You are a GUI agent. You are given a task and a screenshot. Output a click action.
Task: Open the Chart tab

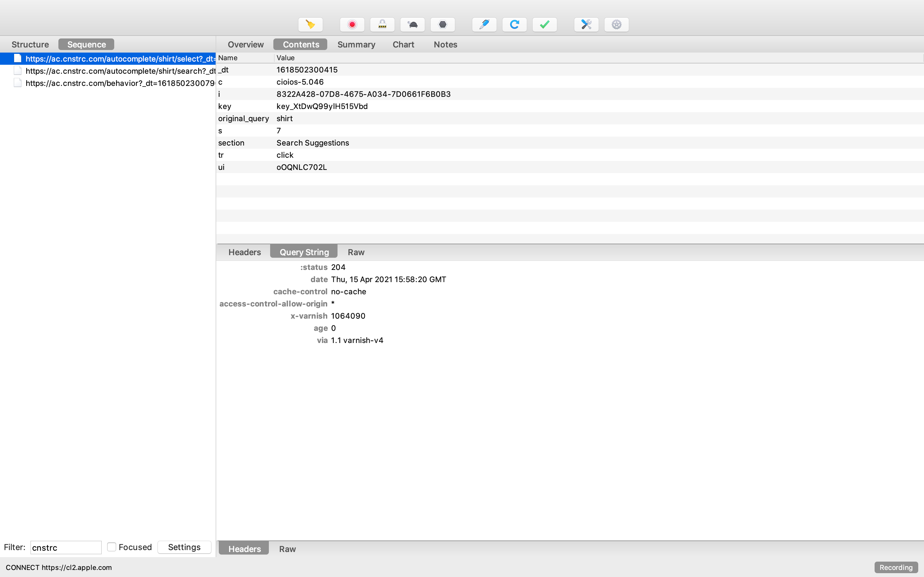(x=403, y=44)
